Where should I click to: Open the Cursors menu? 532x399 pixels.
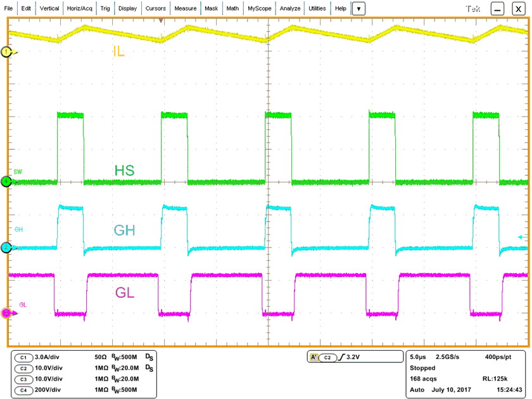(x=156, y=8)
